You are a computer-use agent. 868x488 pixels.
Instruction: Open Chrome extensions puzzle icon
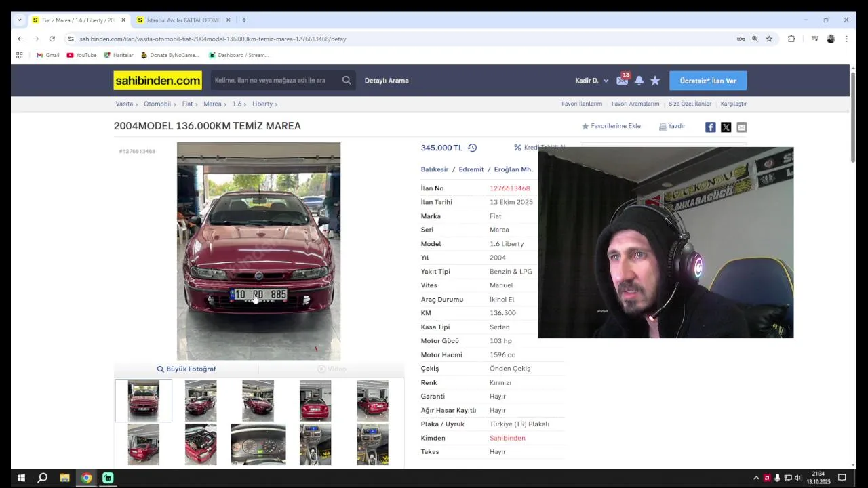click(791, 39)
